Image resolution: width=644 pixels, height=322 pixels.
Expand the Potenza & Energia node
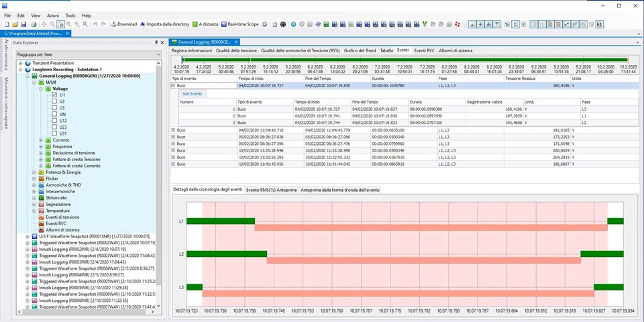point(35,172)
